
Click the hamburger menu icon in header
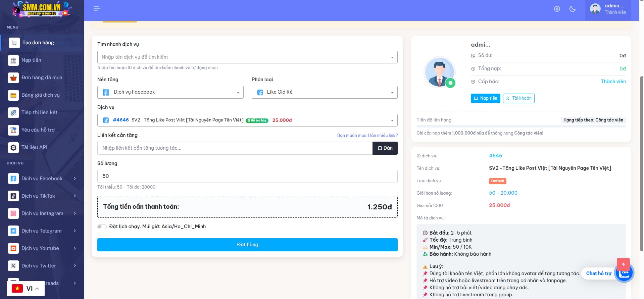97,9
